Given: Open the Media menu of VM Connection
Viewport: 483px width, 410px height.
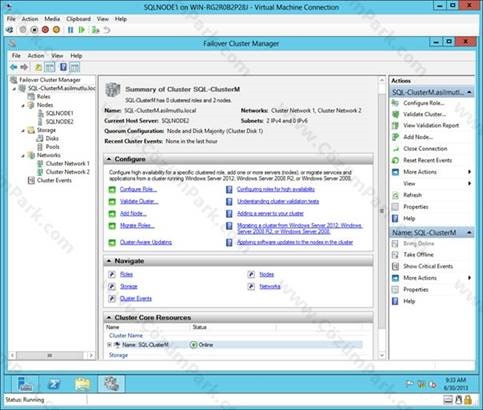Looking at the screenshot, I should 52,19.
